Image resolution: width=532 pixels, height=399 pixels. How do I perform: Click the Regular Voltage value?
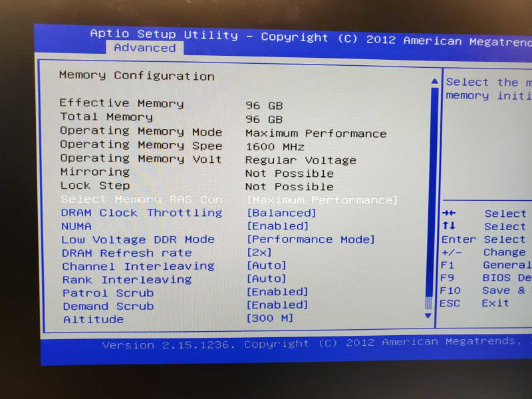pyautogui.click(x=301, y=160)
